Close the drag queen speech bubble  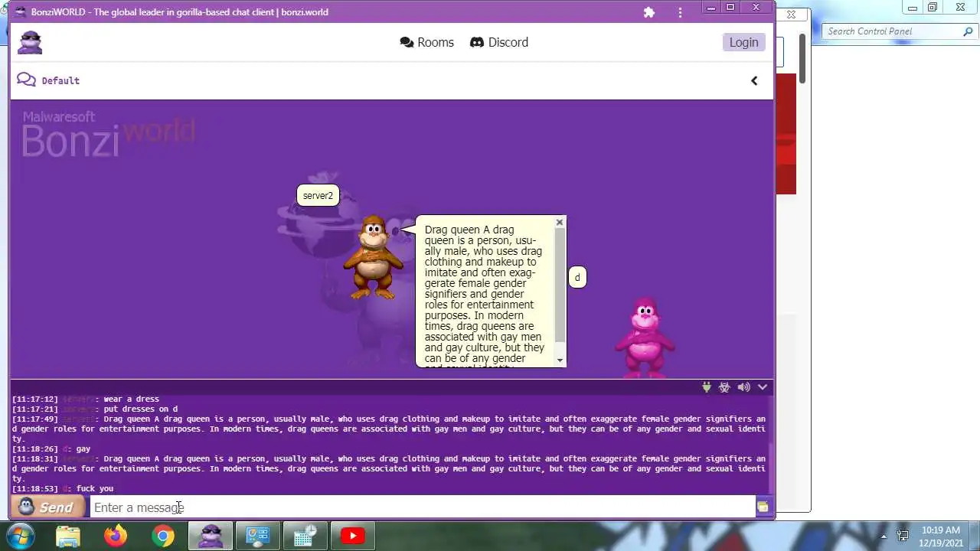(560, 223)
